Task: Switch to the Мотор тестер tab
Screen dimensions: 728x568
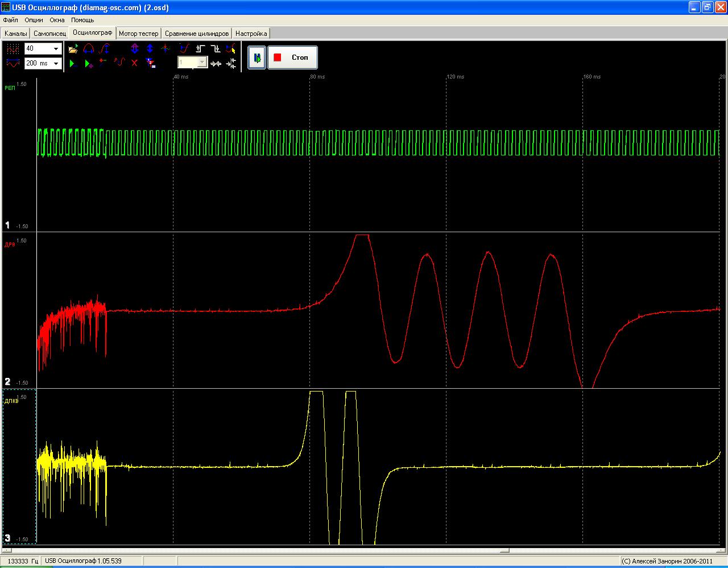Action: point(139,34)
